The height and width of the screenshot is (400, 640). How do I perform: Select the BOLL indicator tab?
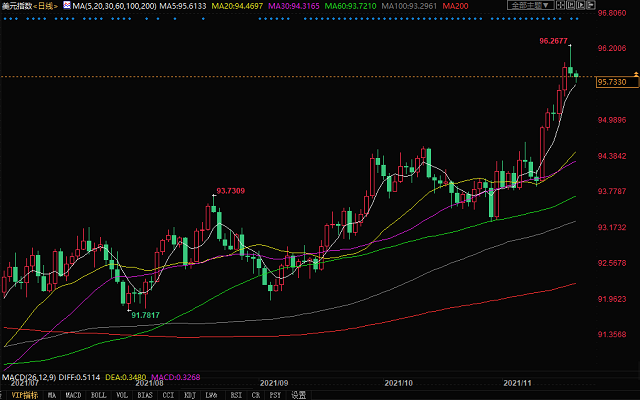(x=98, y=395)
